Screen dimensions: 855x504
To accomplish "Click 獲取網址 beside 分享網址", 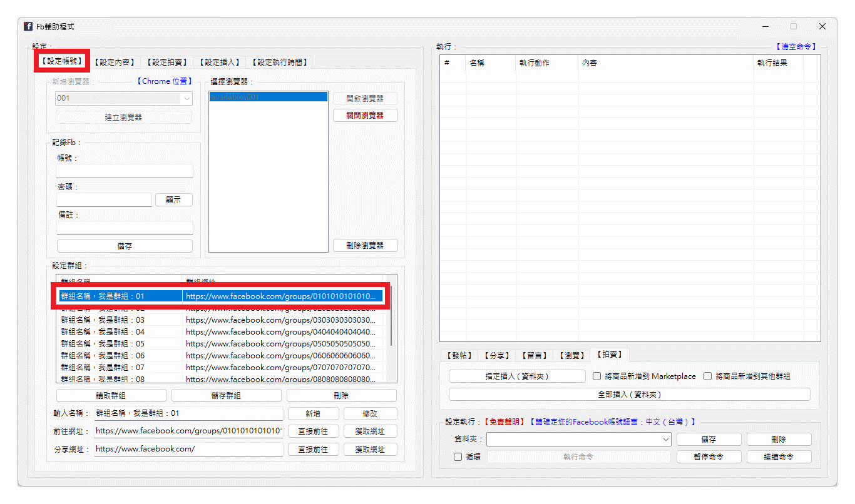I will click(x=370, y=449).
